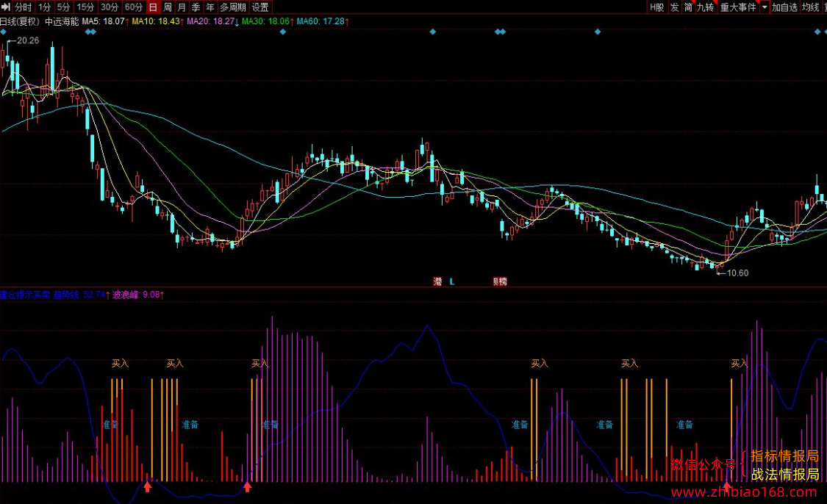Select the MA60: 17.28 label
827x504 pixels.
click(x=322, y=21)
